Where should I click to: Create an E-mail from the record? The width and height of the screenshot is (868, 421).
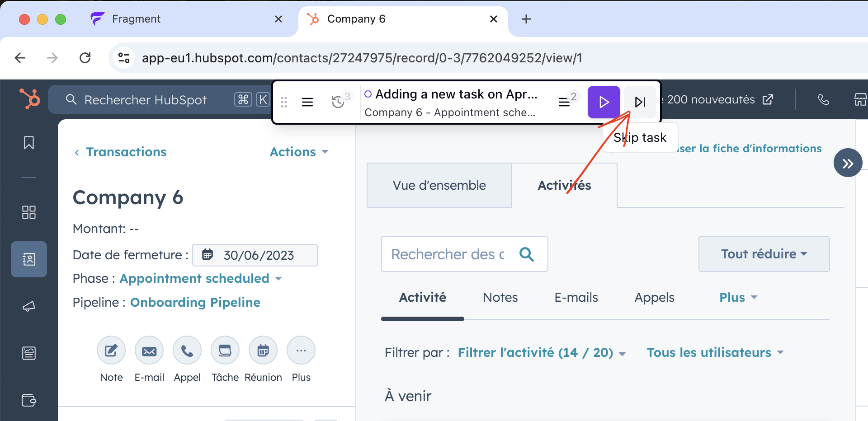[149, 350]
